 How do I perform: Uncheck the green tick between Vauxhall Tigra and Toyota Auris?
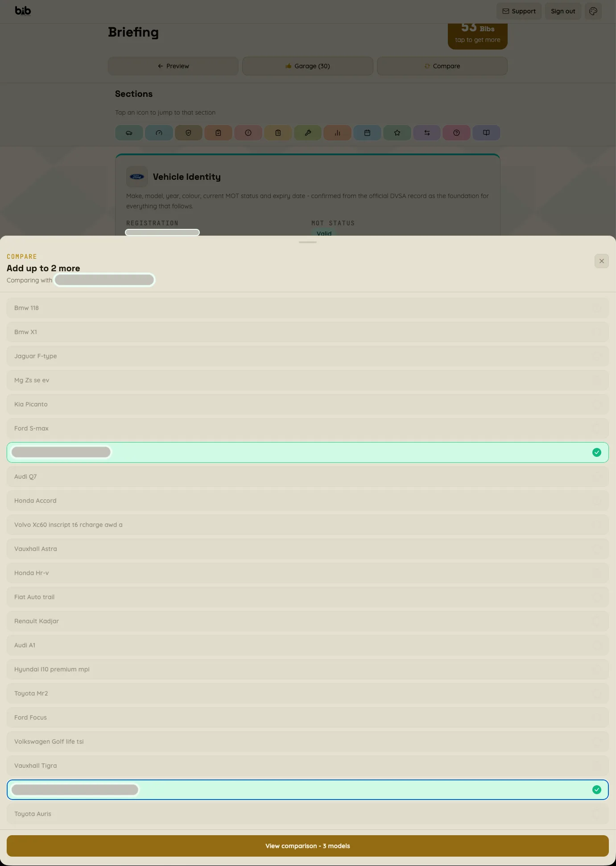(x=597, y=790)
